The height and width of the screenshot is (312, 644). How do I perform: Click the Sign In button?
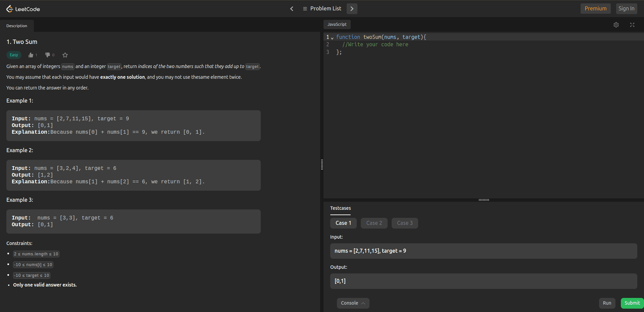pos(626,9)
